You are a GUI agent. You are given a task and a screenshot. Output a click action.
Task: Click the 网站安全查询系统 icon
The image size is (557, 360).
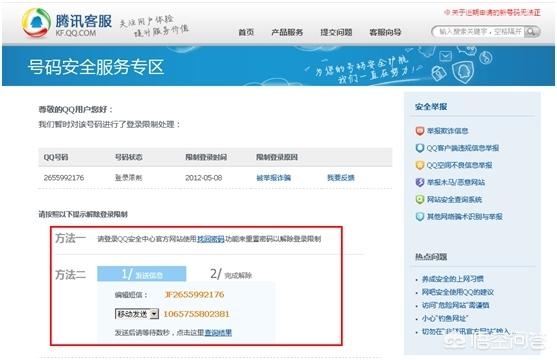coord(420,199)
